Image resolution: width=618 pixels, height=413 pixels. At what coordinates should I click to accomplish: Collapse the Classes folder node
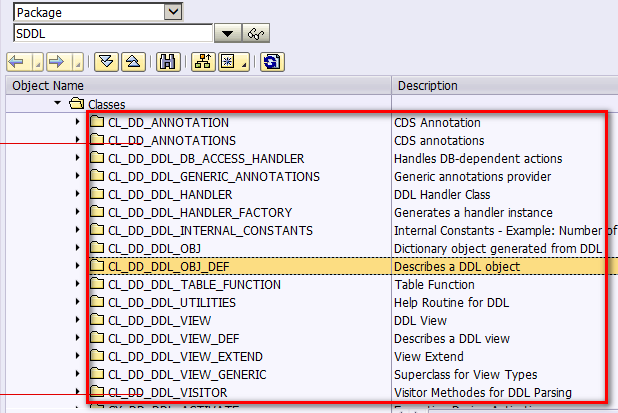58,103
